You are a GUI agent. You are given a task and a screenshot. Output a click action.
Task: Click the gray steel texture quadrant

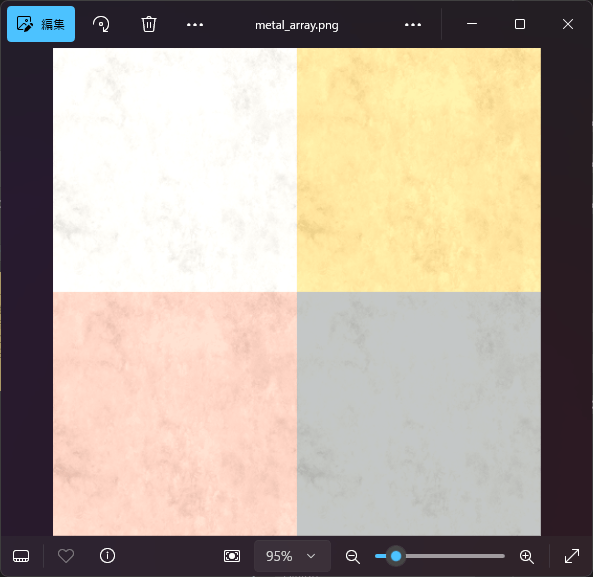pyautogui.click(x=419, y=414)
